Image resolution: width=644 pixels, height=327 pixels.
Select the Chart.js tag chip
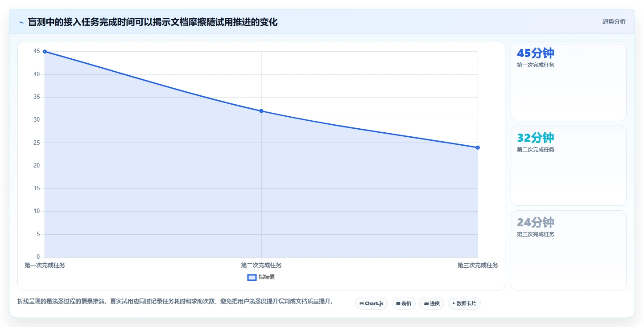coord(372,303)
